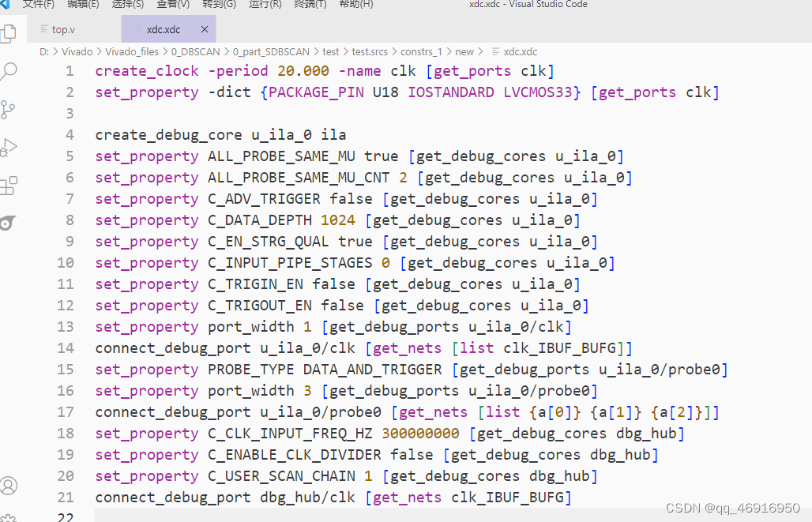The height and width of the screenshot is (522, 812).
Task: Expand the constrs_1 breadcrumb item
Action: click(x=421, y=51)
